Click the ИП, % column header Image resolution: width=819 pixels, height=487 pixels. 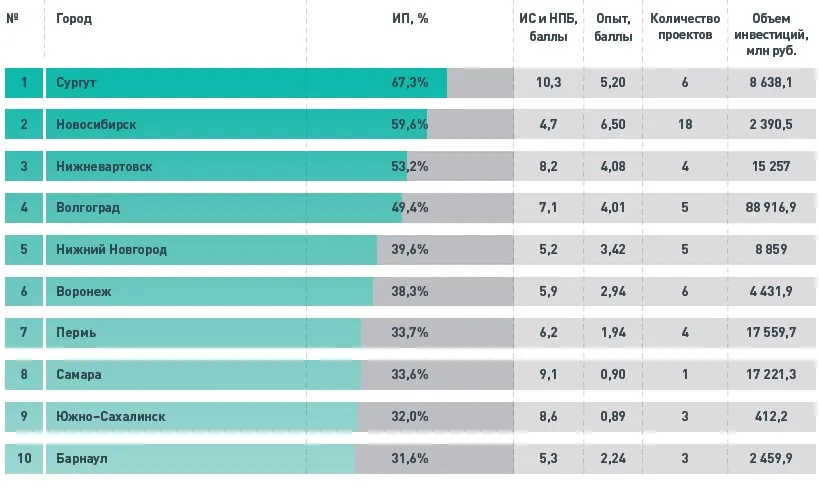(410, 19)
